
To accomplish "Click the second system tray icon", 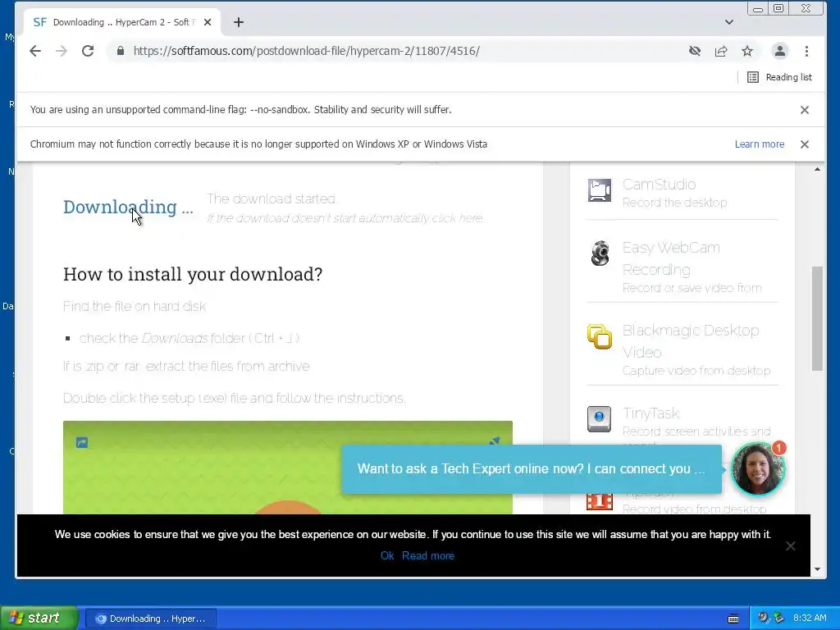I will (x=779, y=619).
